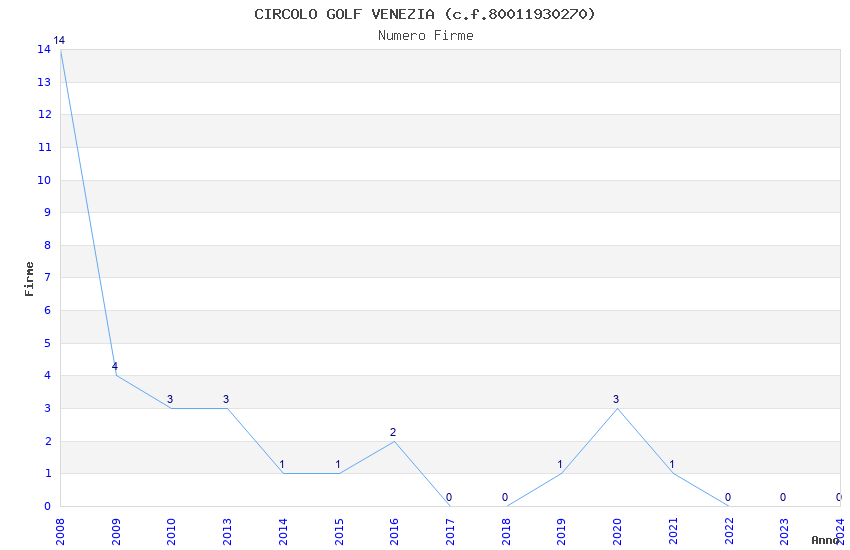The image size is (850, 550).
Task: Select year 2009 on the x-axis
Action: point(115,532)
